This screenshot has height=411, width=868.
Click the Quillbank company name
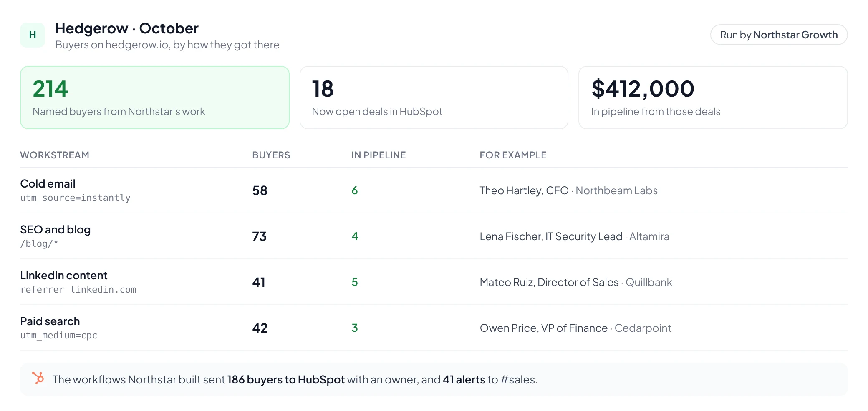[649, 282]
